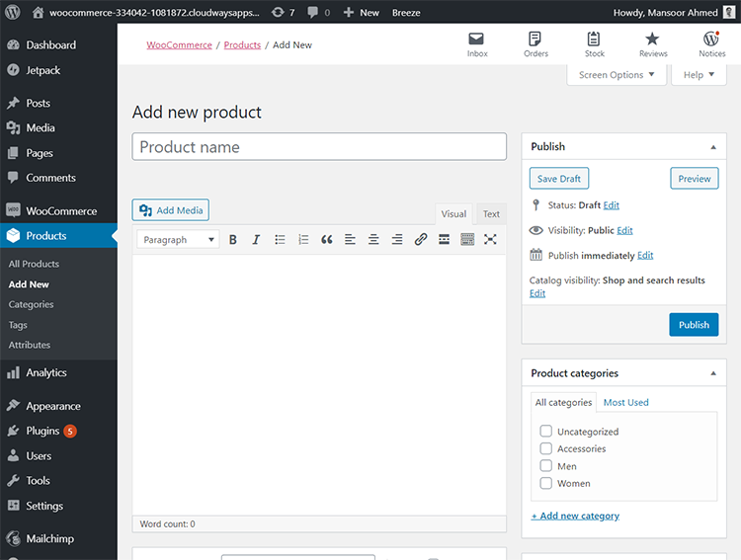Open the Attributes submenu item
The height and width of the screenshot is (560, 741).
point(30,345)
